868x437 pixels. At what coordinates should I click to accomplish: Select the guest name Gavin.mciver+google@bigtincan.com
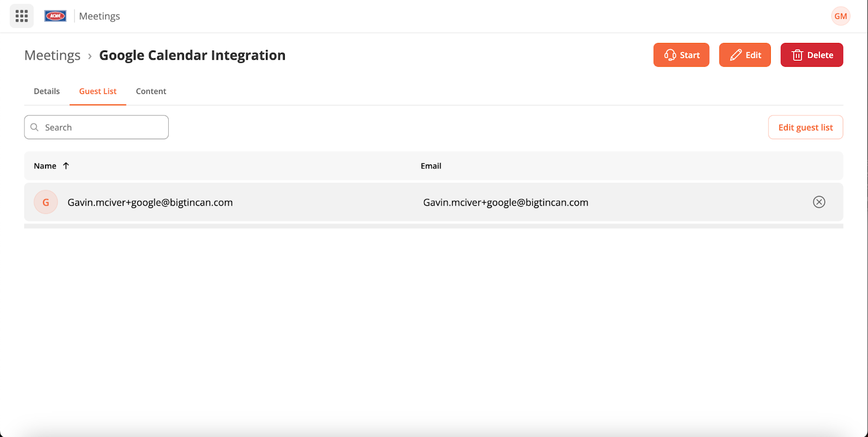coord(150,202)
